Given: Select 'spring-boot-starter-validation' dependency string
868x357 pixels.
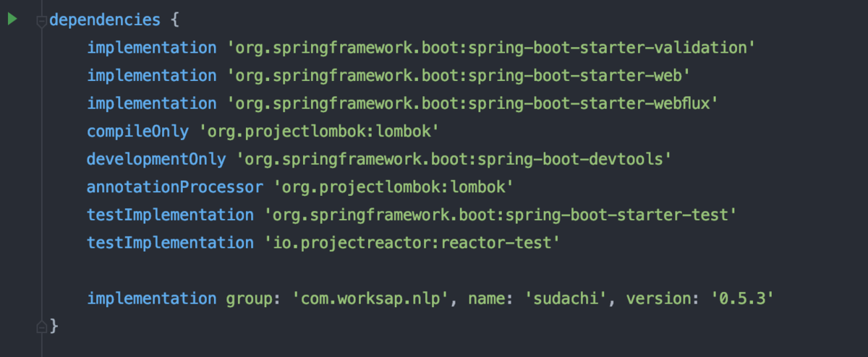Looking at the screenshot, I should click(x=492, y=48).
